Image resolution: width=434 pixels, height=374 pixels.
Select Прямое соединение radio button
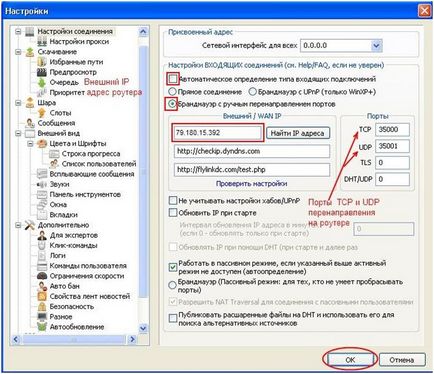pos(172,92)
